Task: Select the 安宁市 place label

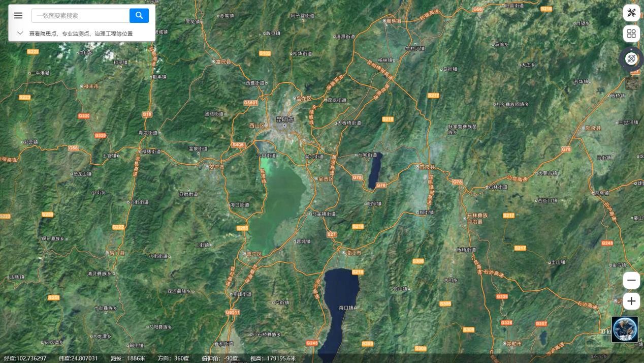Action: coord(216,167)
